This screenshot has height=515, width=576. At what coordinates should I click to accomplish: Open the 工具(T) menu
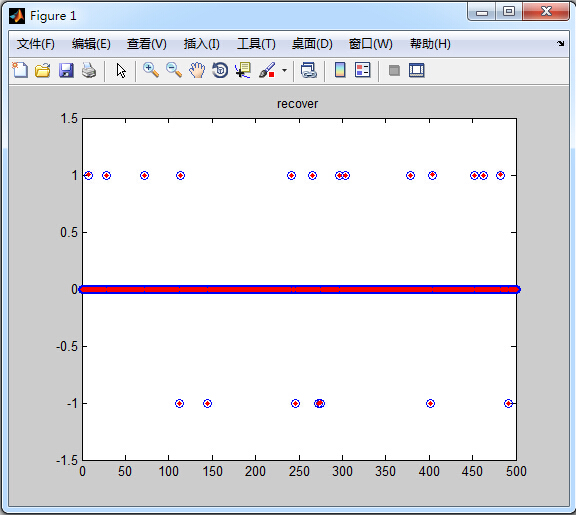click(x=256, y=44)
